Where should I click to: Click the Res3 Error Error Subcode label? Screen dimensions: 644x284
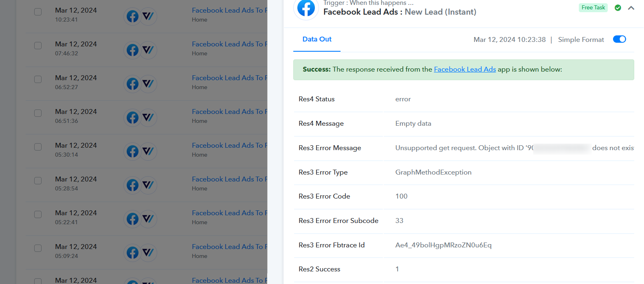[338, 221]
